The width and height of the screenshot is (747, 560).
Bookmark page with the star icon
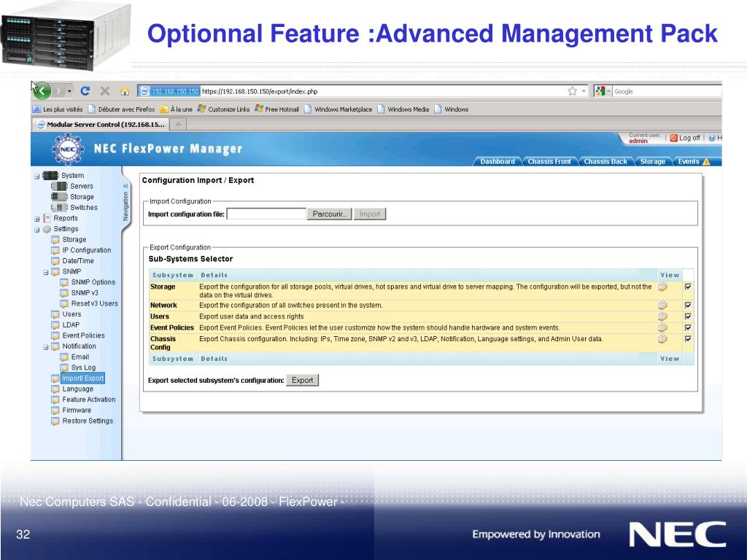coord(572,91)
